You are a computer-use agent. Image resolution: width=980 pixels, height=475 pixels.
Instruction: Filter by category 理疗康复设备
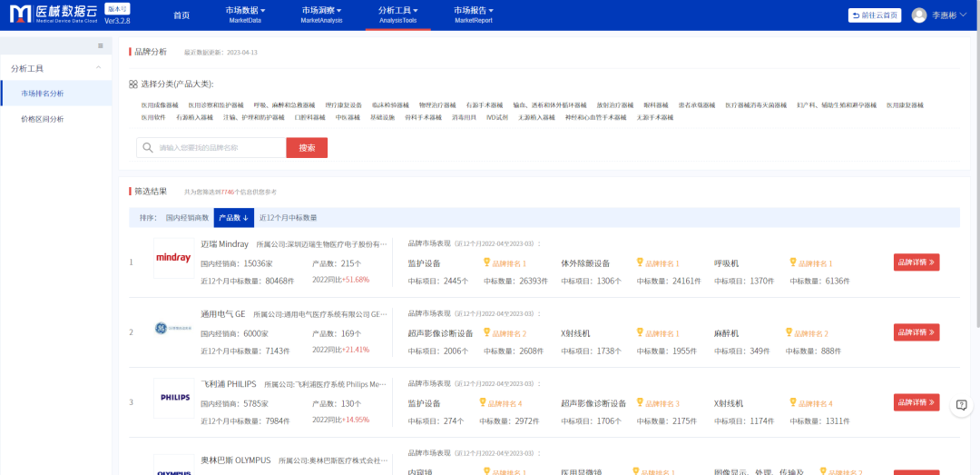pyautogui.click(x=344, y=105)
